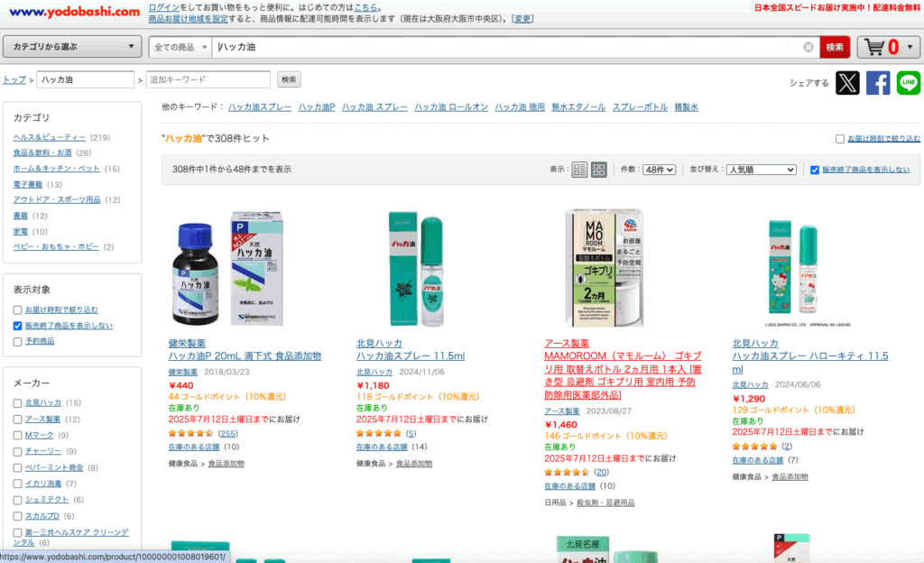This screenshot has height=563, width=924.
Task: Share via LINE icon
Action: 908,83
